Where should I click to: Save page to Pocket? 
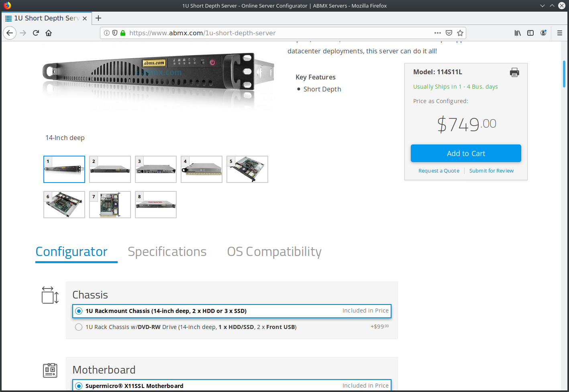point(449,33)
